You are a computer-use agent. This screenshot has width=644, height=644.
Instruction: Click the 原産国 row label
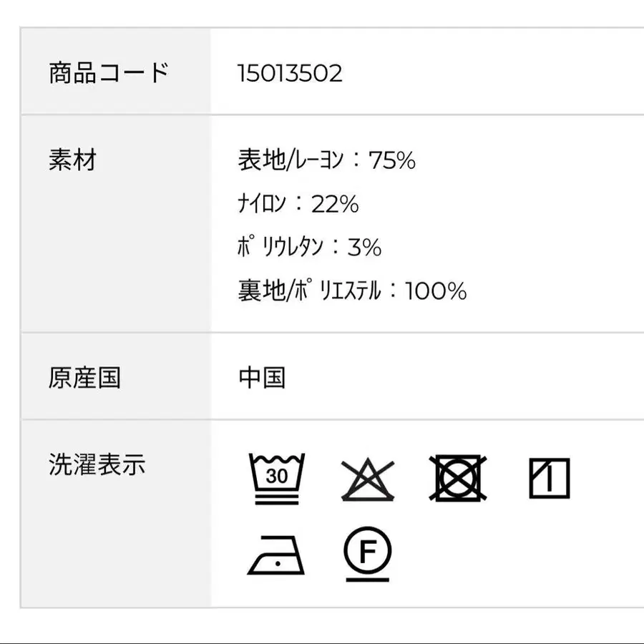click(84, 377)
